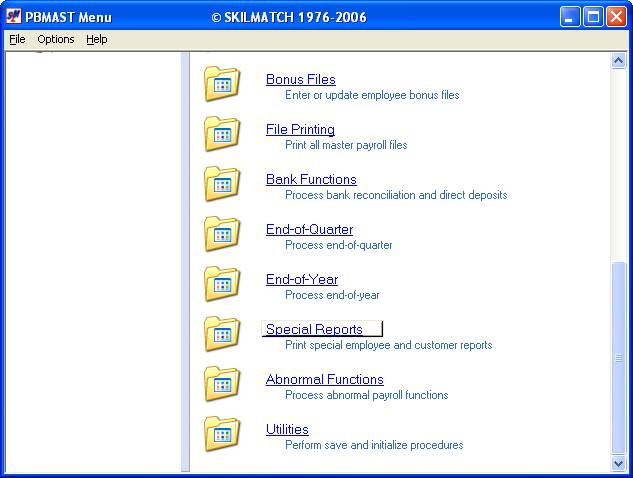Viewport: 633px width, 478px height.
Task: Open the End-of-Year folder icon
Action: (x=222, y=284)
